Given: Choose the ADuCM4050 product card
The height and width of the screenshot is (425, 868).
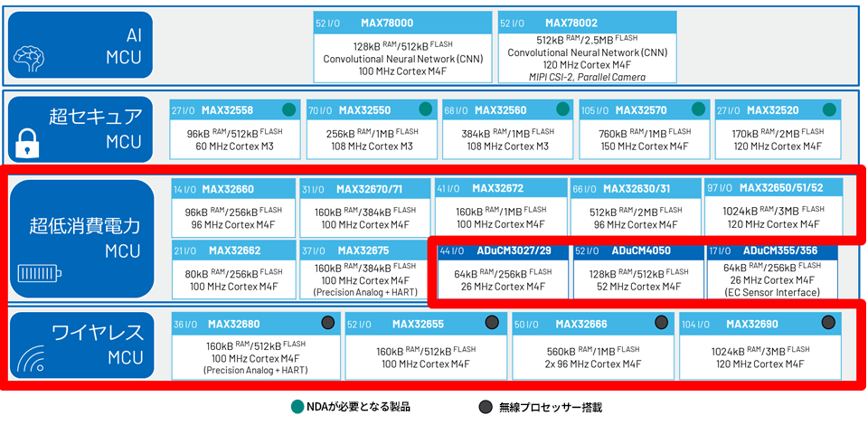Looking at the screenshot, I should [x=637, y=271].
